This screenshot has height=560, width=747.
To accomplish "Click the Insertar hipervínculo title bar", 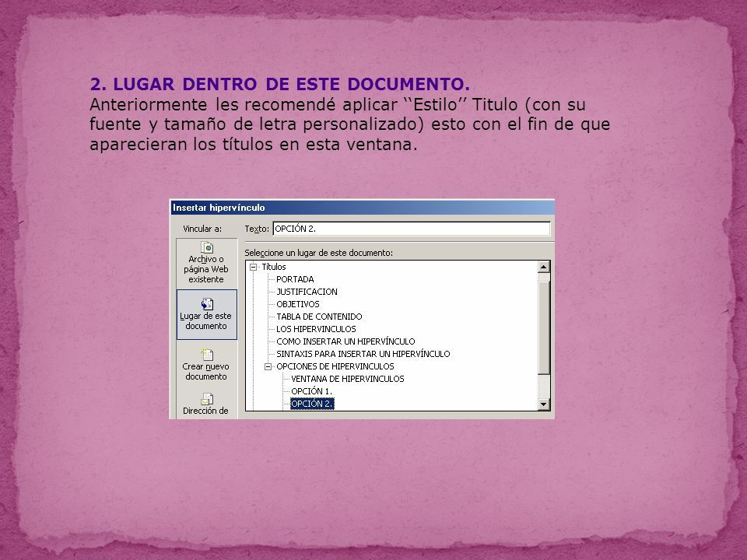I will (x=363, y=208).
